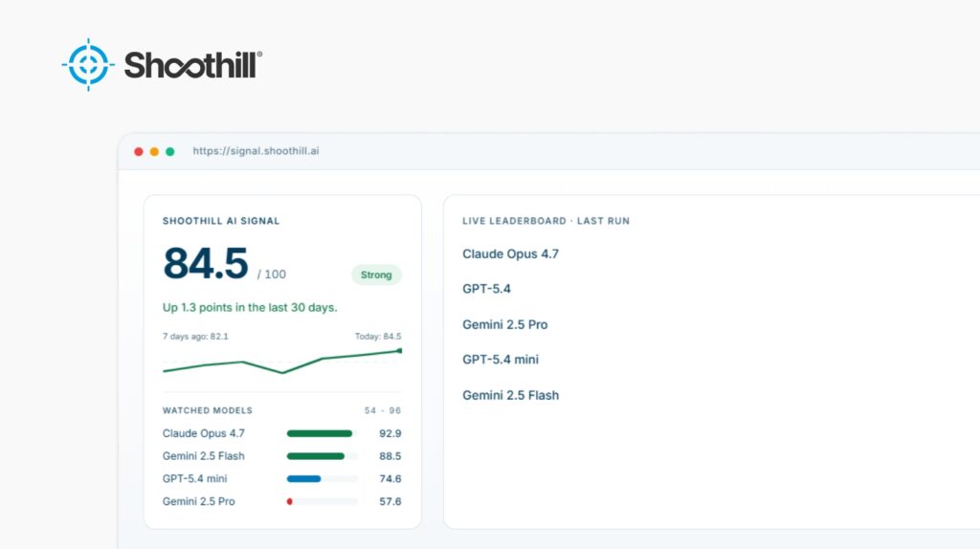This screenshot has height=549, width=980.
Task: Click the 74.6 score value
Action: point(390,479)
